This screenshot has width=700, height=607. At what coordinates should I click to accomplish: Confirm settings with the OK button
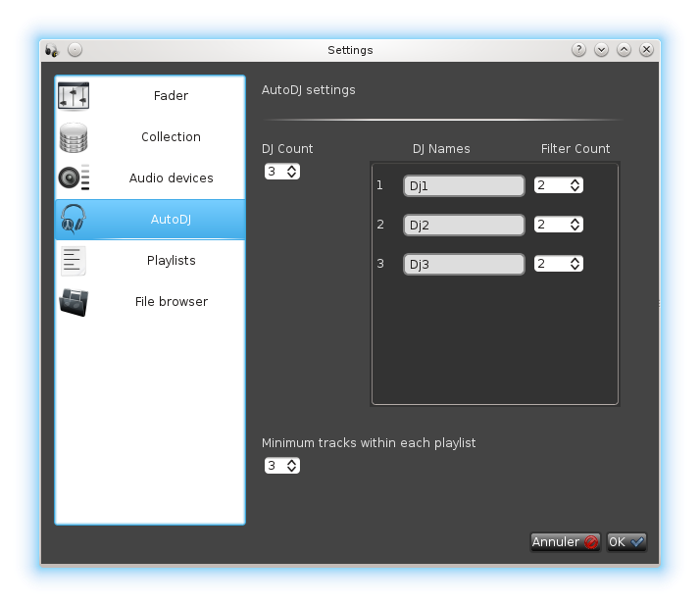[626, 541]
